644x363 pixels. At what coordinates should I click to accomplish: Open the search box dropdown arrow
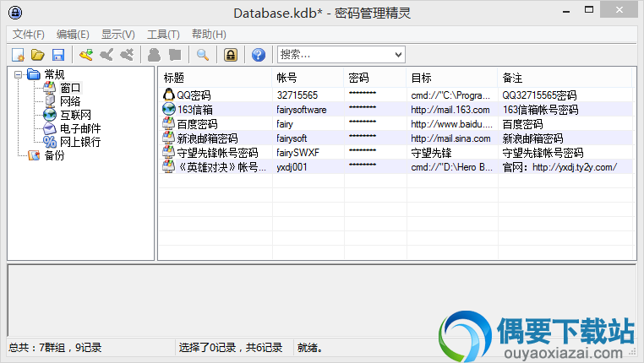tap(398, 55)
